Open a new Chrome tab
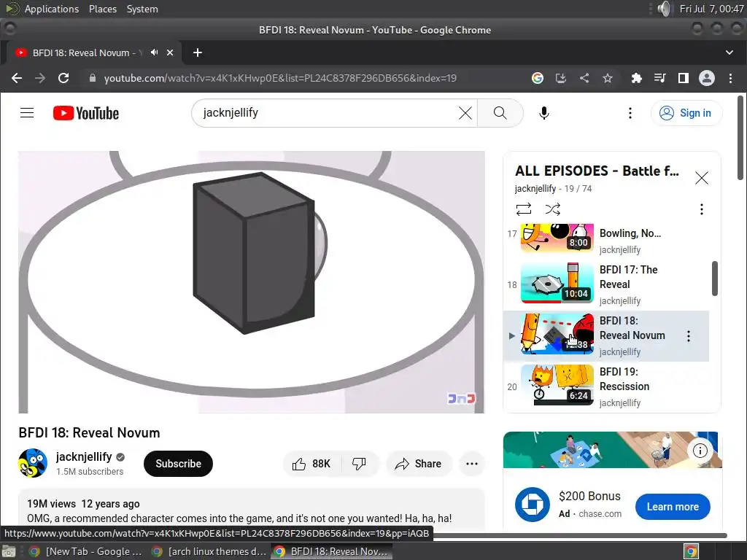The height and width of the screenshot is (560, 747). point(198,52)
